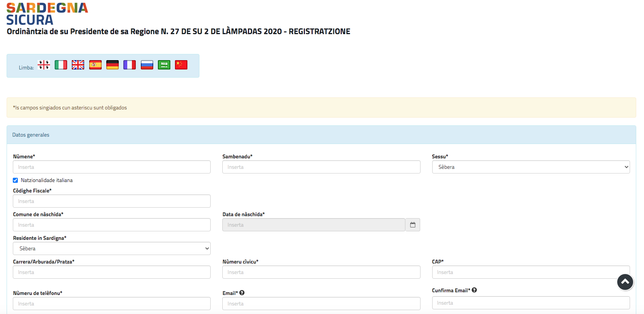Select the Italian flag language option
Screen dimensions: 644x314
[x=61, y=65]
